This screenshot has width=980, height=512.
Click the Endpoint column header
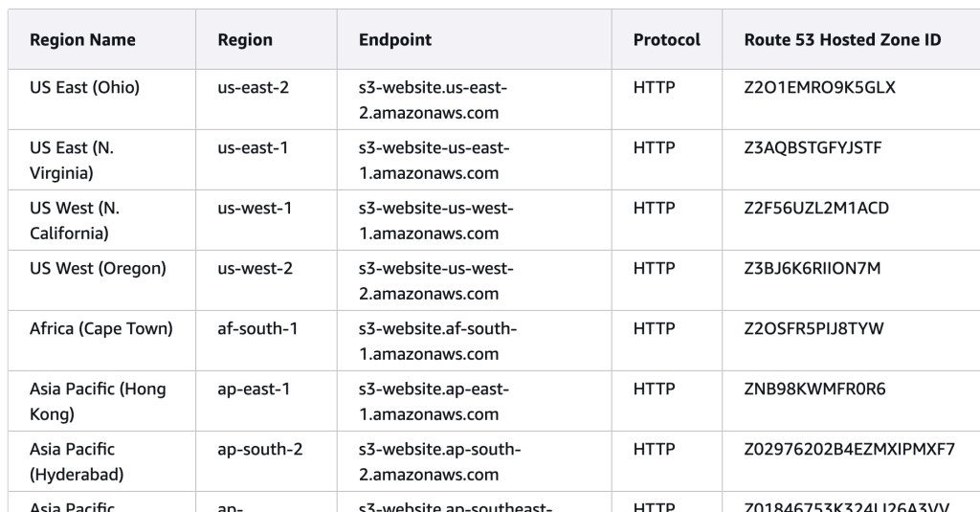click(x=394, y=40)
